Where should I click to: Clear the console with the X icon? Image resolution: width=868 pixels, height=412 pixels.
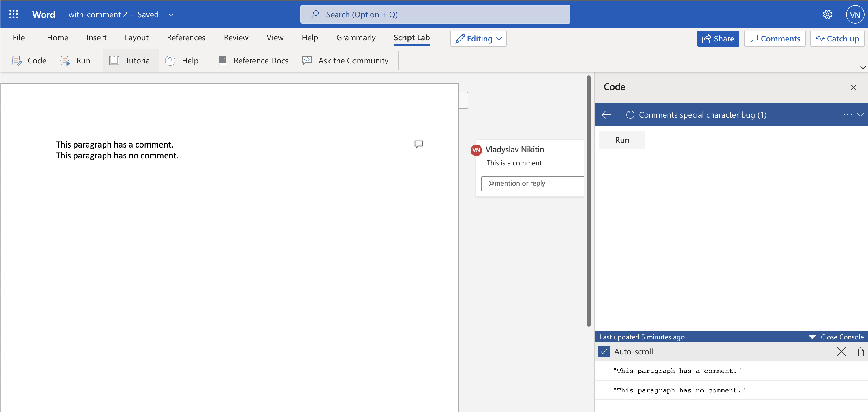[x=841, y=351]
